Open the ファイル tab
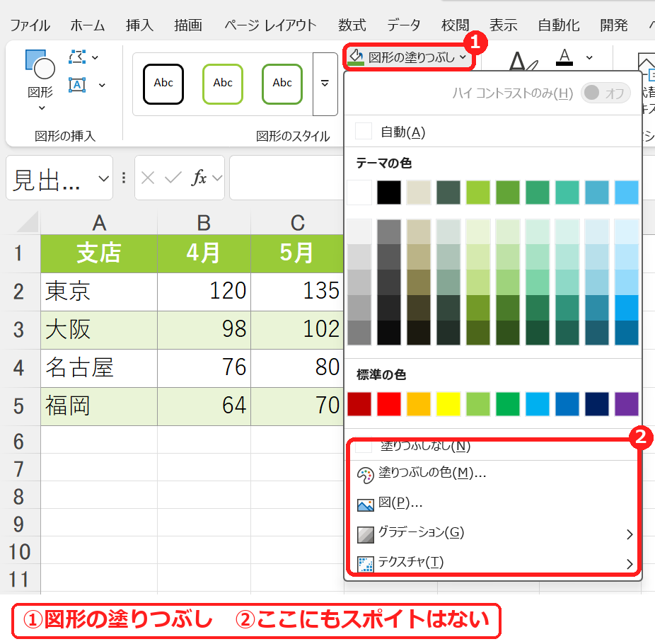The image size is (655, 644). pyautogui.click(x=30, y=25)
